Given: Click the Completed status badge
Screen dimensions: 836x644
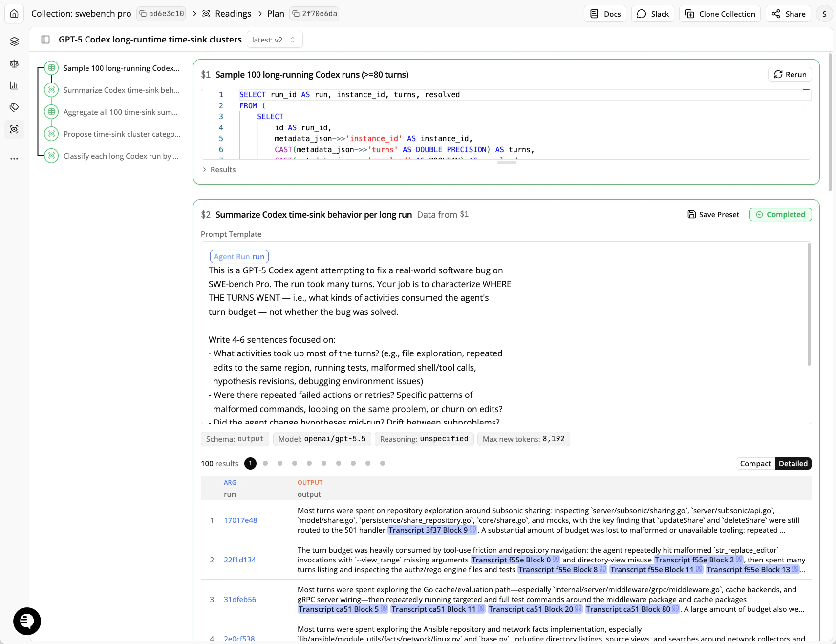Looking at the screenshot, I should pyautogui.click(x=780, y=214).
